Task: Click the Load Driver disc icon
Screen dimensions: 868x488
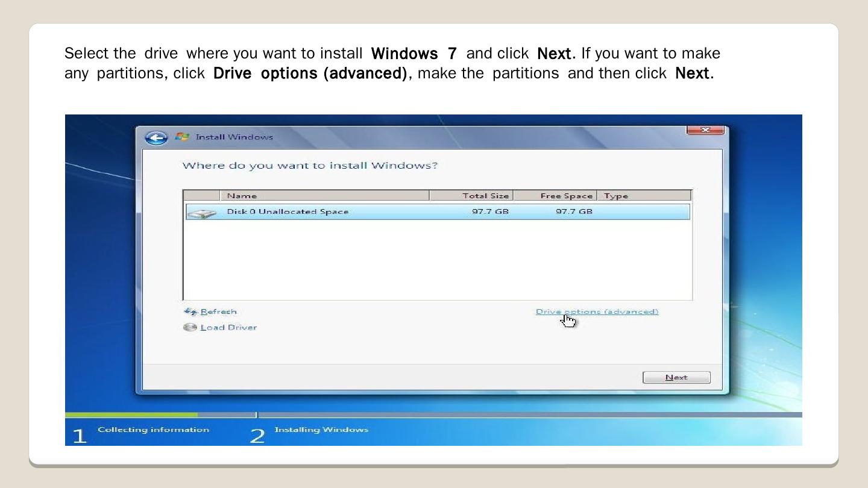Action: coord(190,327)
